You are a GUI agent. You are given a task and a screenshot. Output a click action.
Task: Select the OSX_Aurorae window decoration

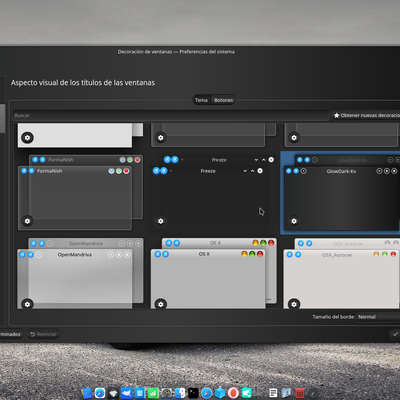[342, 273]
